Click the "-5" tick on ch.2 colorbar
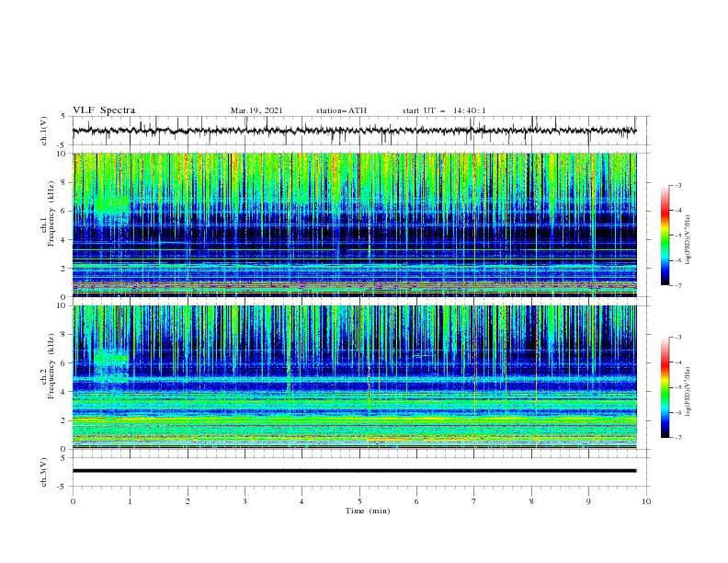Image resolution: width=728 pixels, height=563 pixels. (x=677, y=387)
